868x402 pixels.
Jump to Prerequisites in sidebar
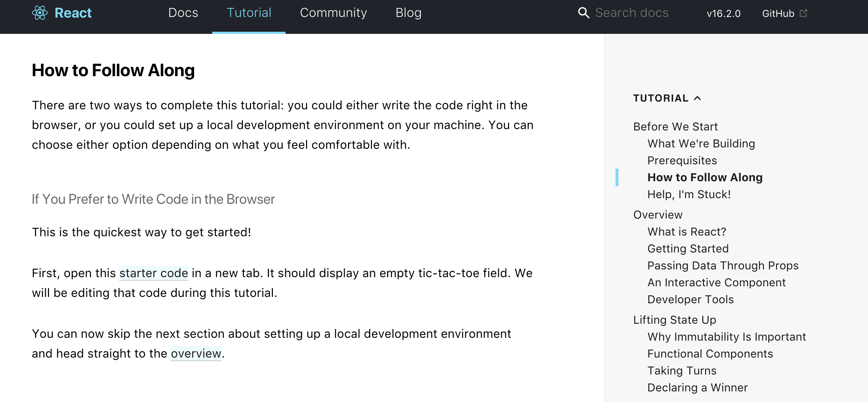click(682, 160)
